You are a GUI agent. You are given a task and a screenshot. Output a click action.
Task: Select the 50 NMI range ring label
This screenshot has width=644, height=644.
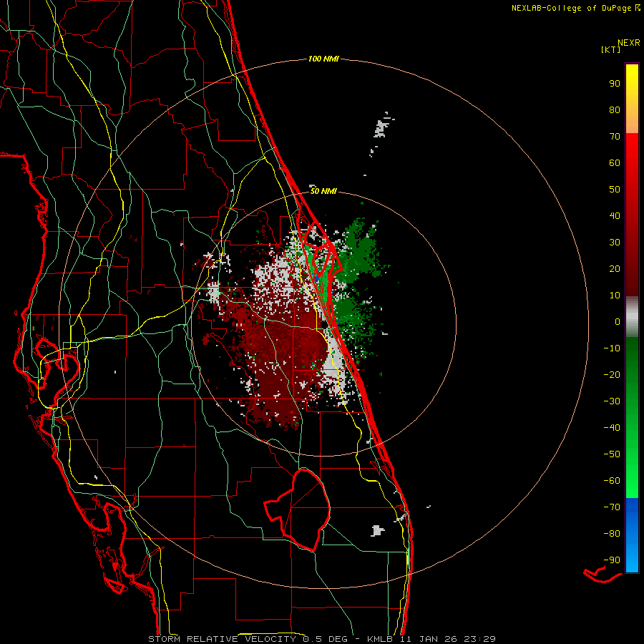[x=323, y=191]
